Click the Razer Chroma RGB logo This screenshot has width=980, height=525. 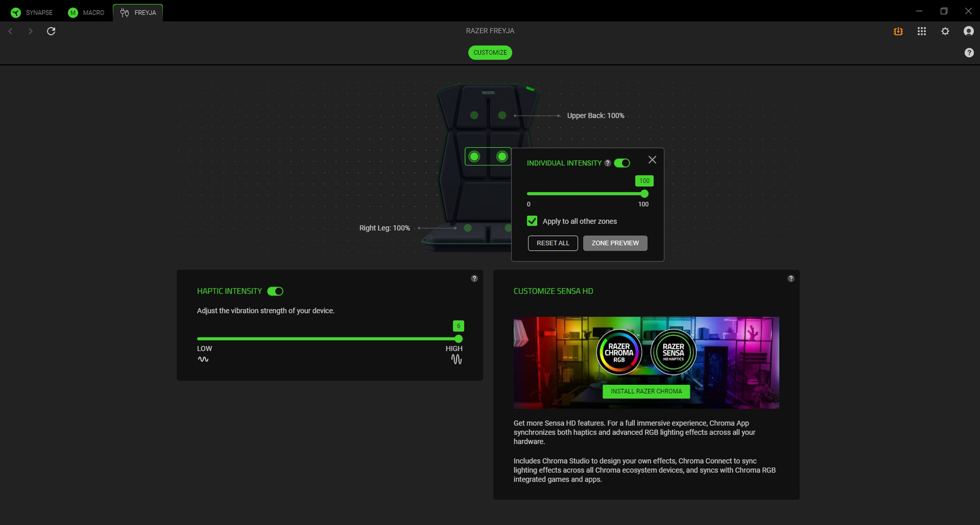(619, 352)
